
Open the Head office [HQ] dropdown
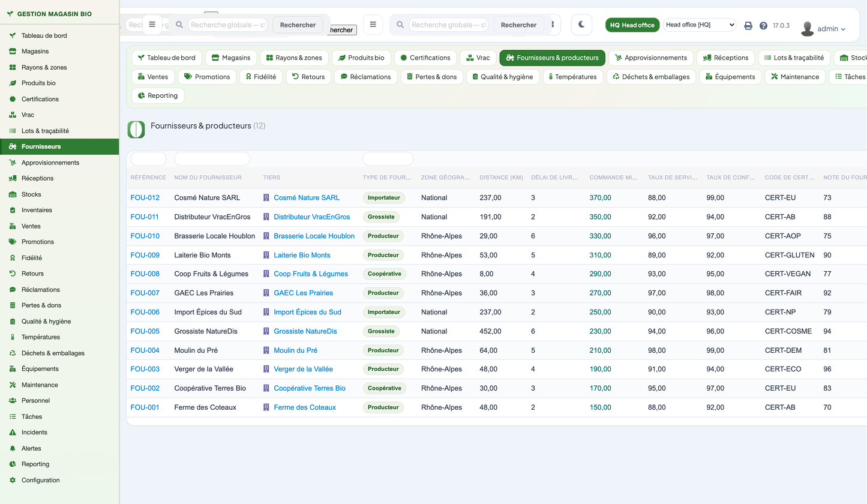pos(699,25)
